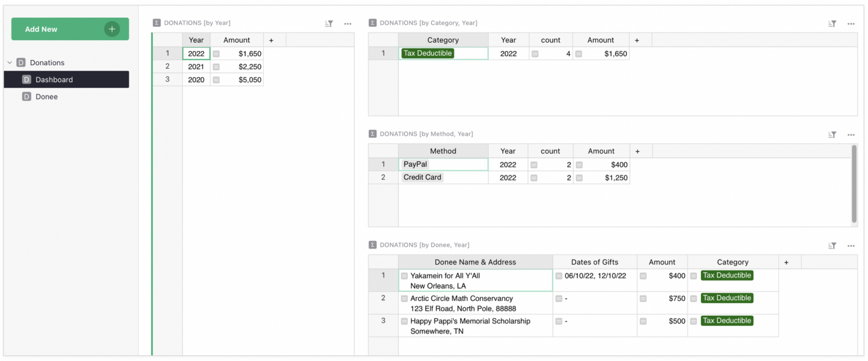Select the Method column header
Viewport: 868px width, 361px height.
tap(443, 151)
